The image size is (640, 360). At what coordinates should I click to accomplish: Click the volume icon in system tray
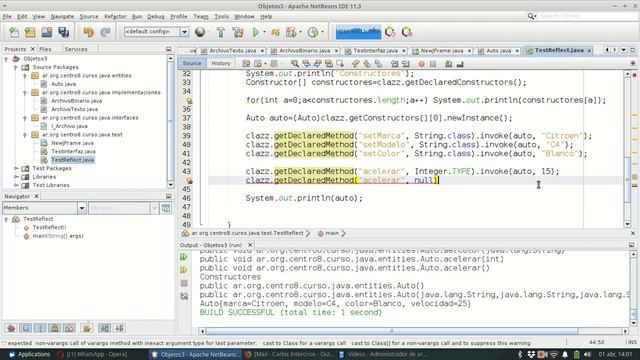pos(587,354)
